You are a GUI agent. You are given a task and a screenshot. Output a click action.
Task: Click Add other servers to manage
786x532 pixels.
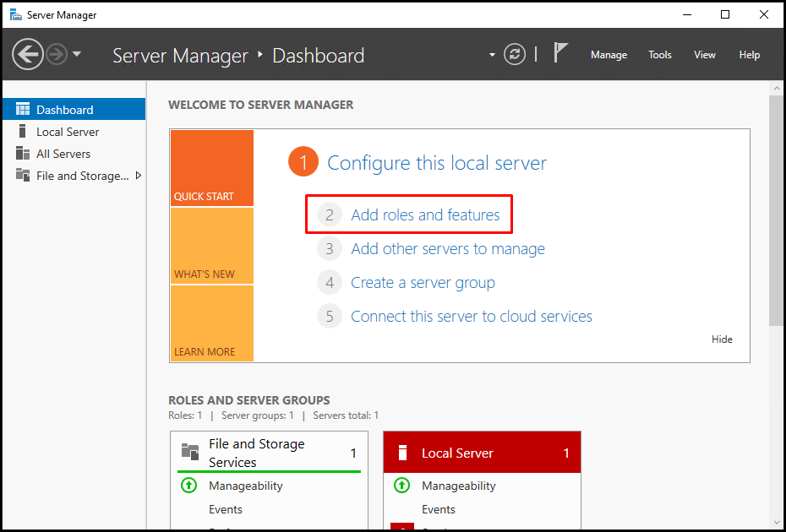coord(448,249)
